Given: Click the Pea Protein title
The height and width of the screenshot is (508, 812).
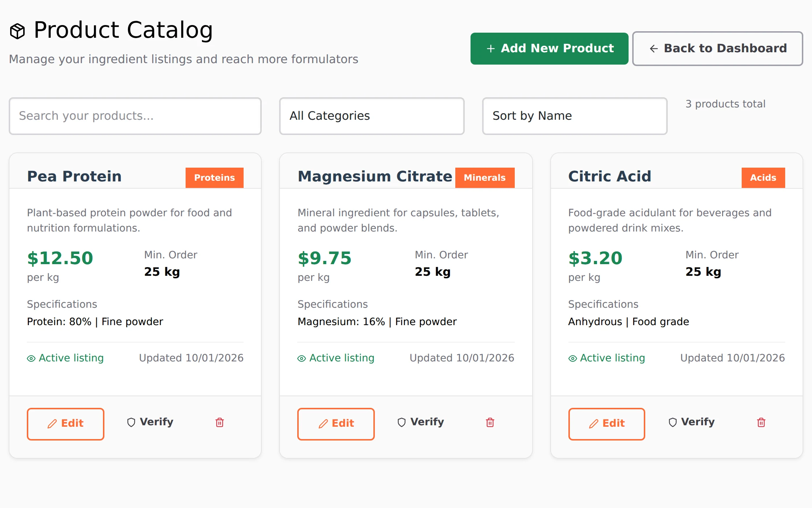Looking at the screenshot, I should click(74, 176).
